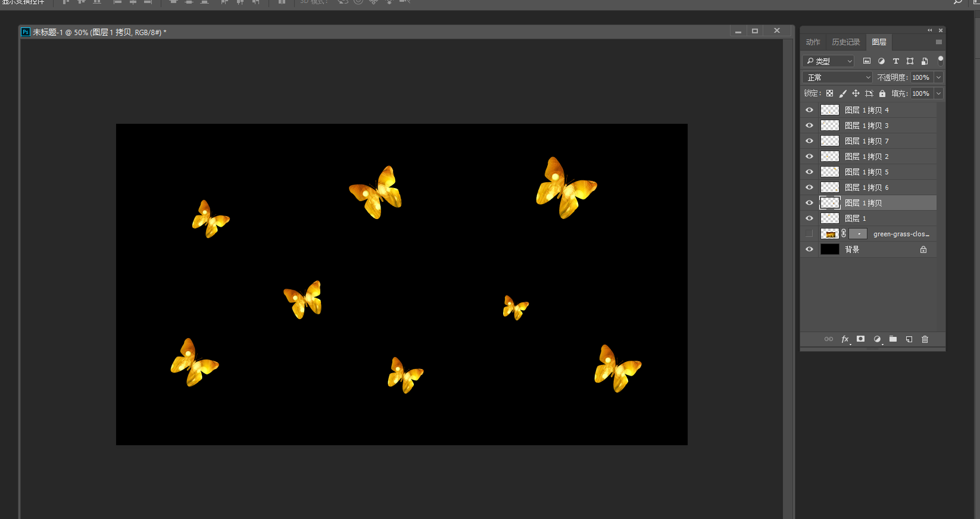980x519 pixels.
Task: Open the Layers panel options menu
Action: click(x=939, y=42)
